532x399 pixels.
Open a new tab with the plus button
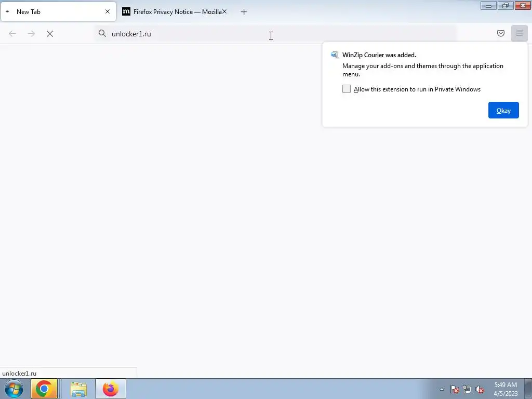244,12
